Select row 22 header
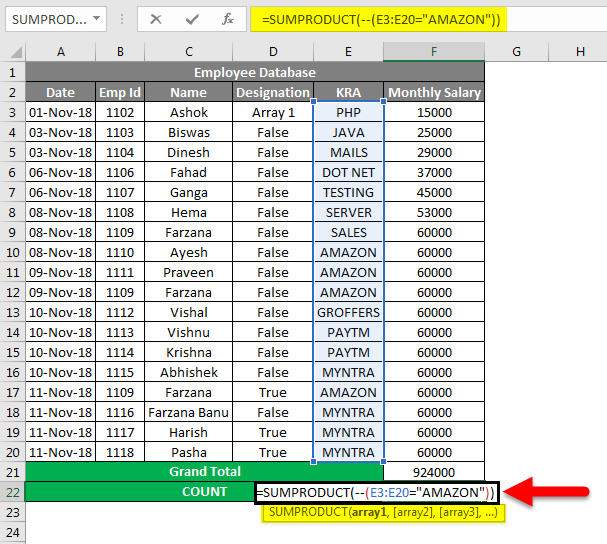The height and width of the screenshot is (544, 607). click(12, 492)
